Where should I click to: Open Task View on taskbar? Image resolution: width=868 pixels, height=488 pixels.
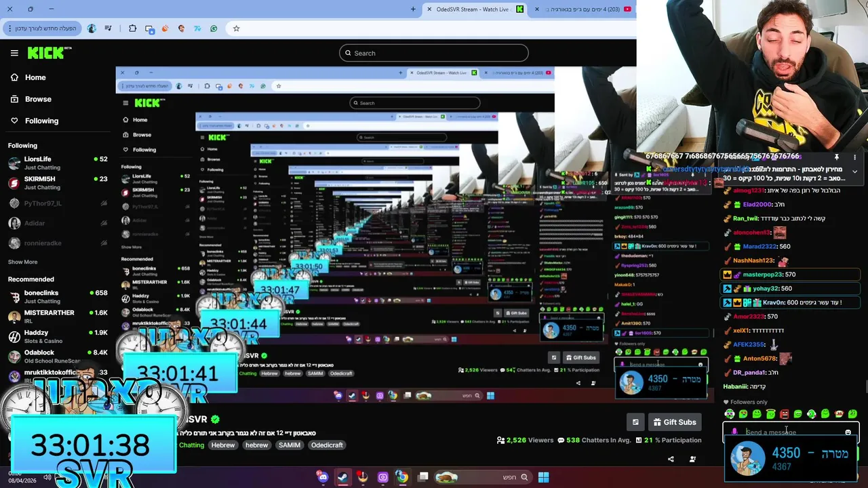[423, 477]
